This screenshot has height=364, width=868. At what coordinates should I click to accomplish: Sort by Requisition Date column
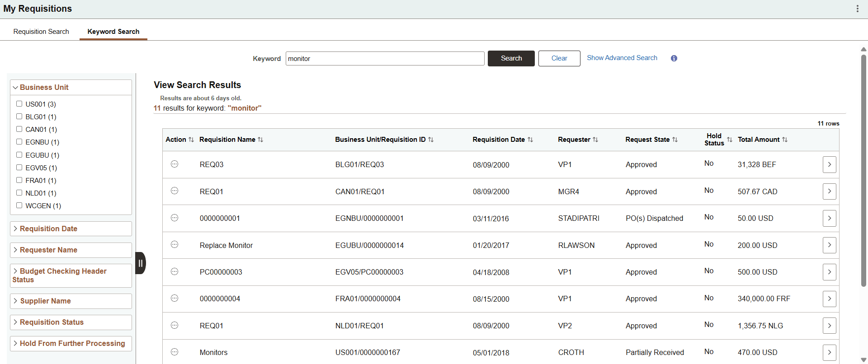pos(530,140)
